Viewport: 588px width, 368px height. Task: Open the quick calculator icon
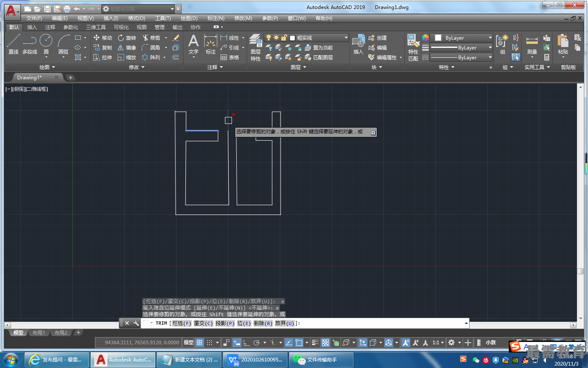point(547,57)
